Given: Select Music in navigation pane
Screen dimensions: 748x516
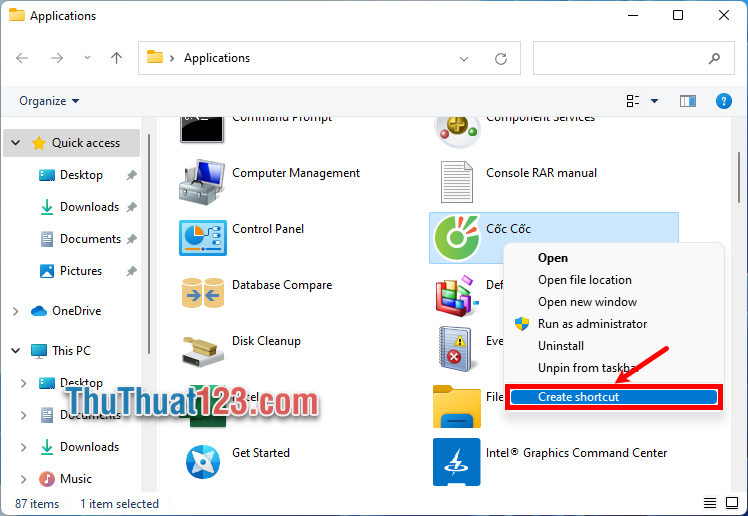Looking at the screenshot, I should (x=75, y=479).
